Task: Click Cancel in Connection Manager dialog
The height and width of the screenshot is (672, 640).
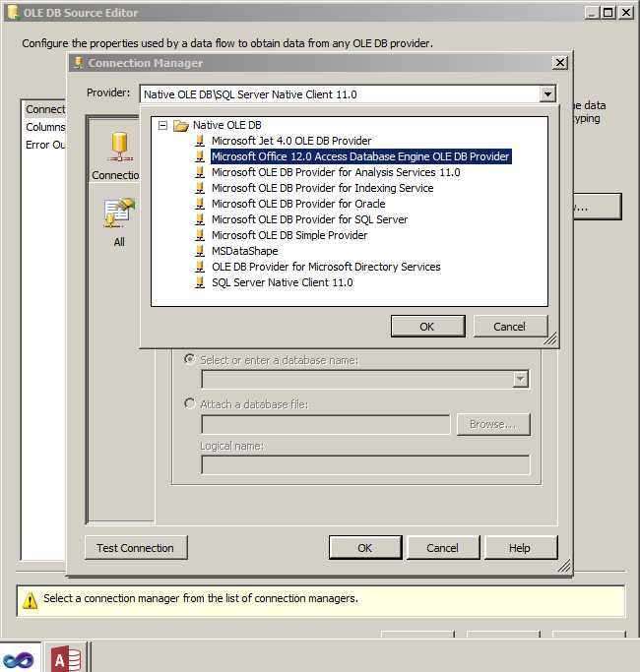Action: (x=443, y=548)
